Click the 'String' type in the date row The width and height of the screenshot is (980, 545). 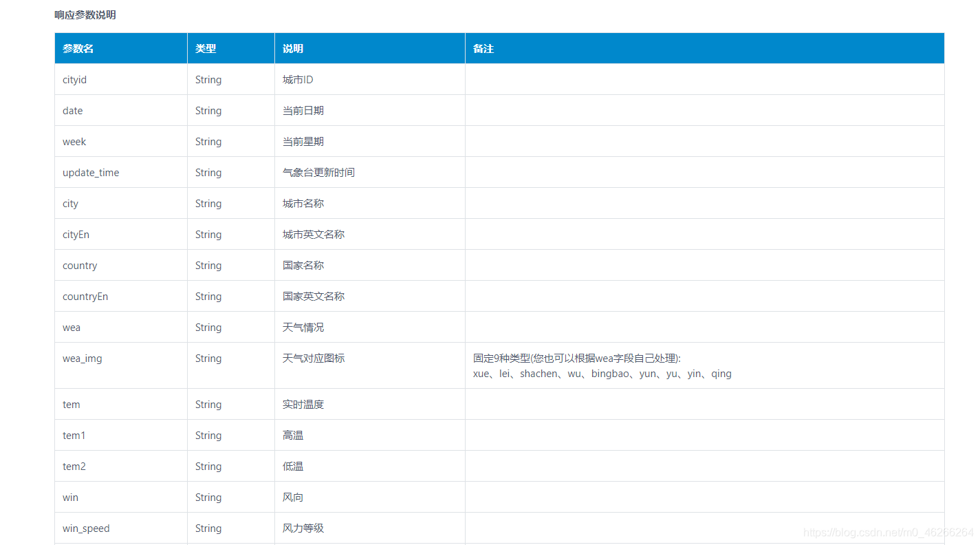tap(208, 111)
